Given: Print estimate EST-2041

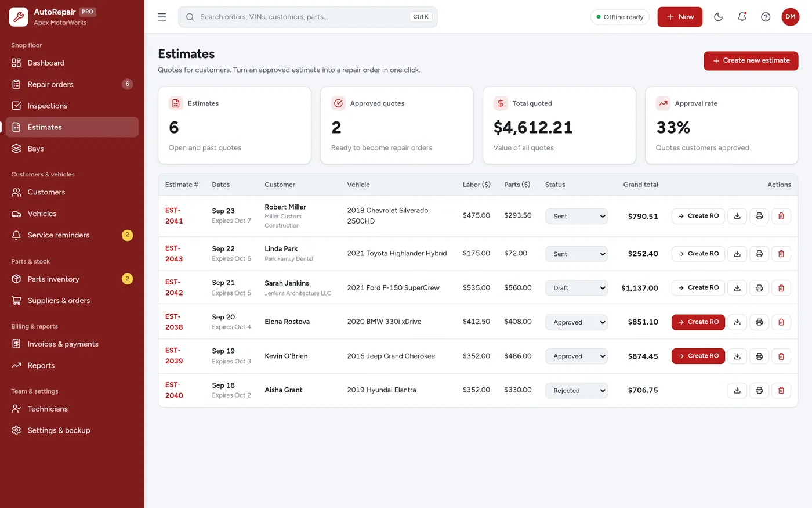Looking at the screenshot, I should 759,216.
